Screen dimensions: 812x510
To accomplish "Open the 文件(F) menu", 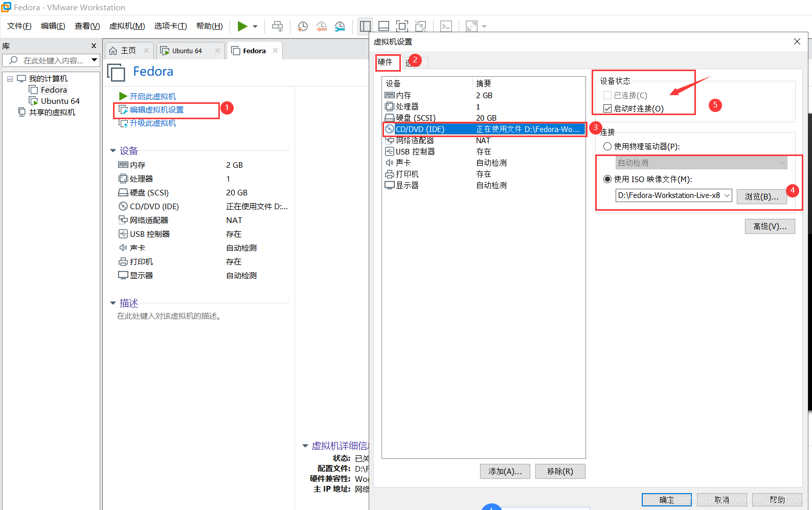I will point(19,26).
